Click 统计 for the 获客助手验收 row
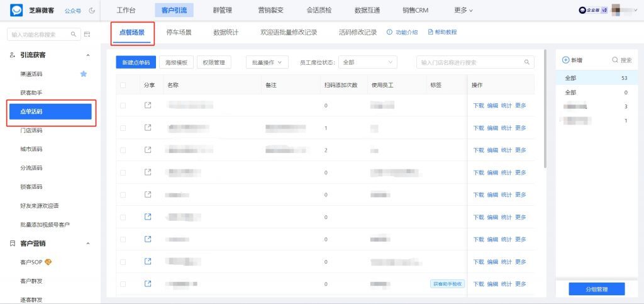The height and width of the screenshot is (304, 644). (506, 284)
